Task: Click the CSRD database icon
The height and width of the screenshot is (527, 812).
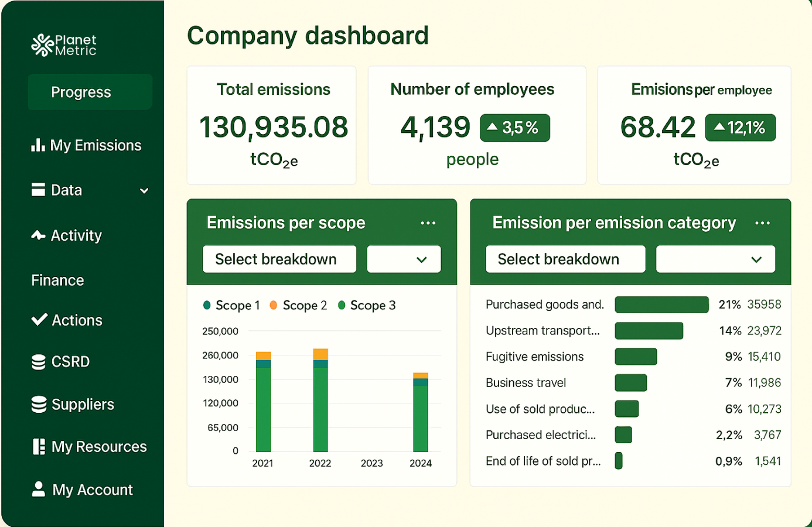Action: (x=39, y=362)
